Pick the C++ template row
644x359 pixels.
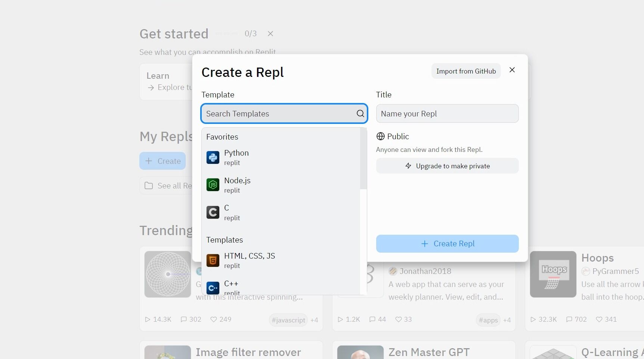click(281, 287)
